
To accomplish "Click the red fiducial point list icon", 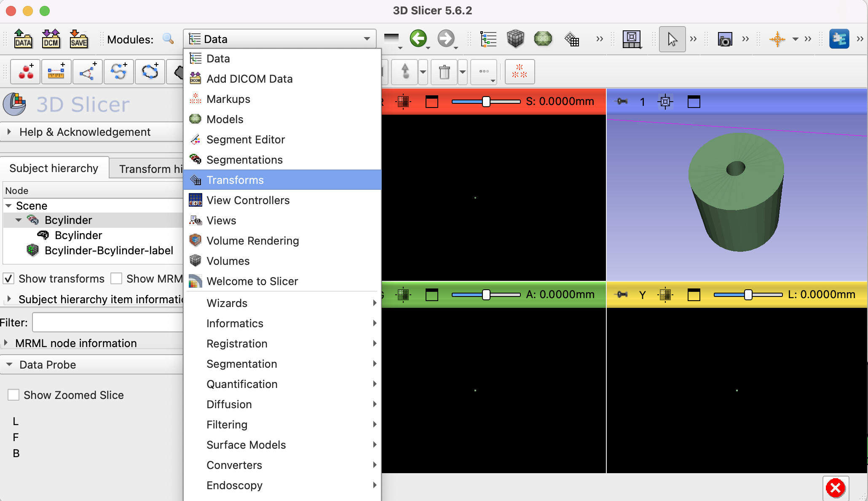I will click(26, 72).
